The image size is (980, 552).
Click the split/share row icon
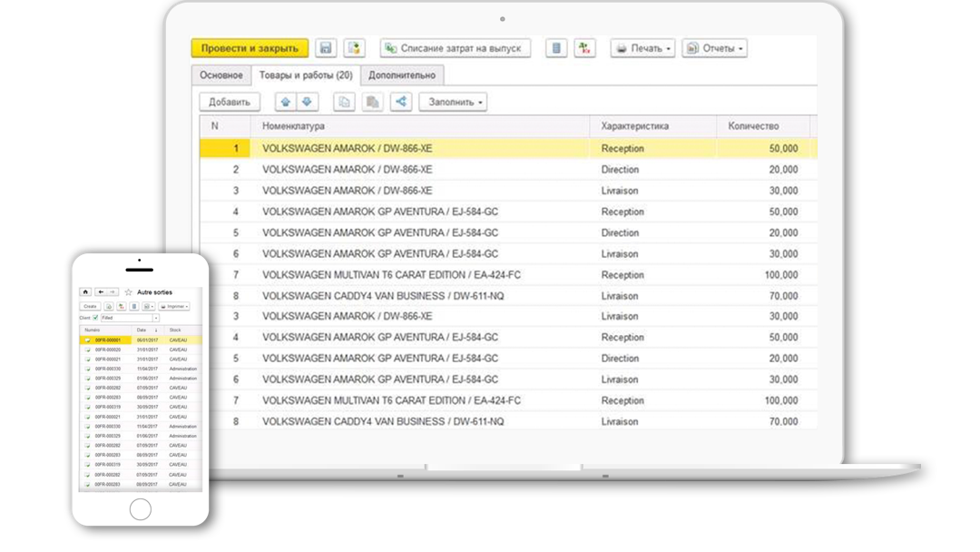click(x=401, y=102)
